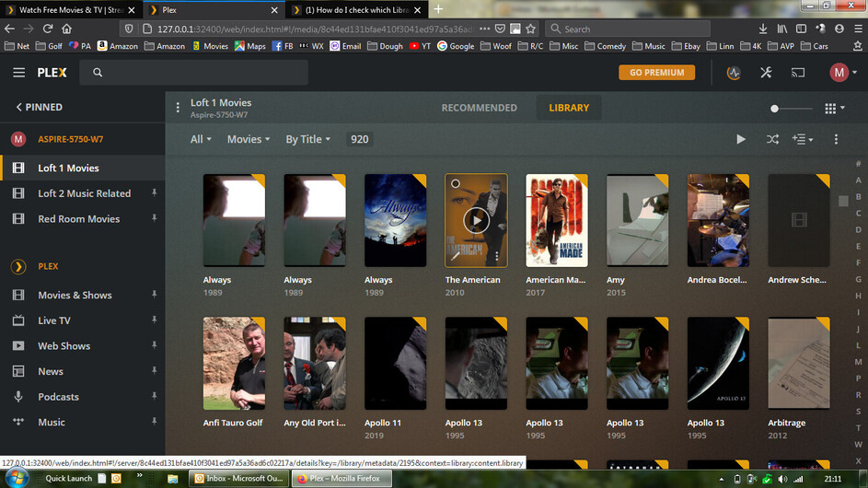Unpin Loft 2 Music Related
Viewport: 868px width, 488px height.
tap(155, 192)
